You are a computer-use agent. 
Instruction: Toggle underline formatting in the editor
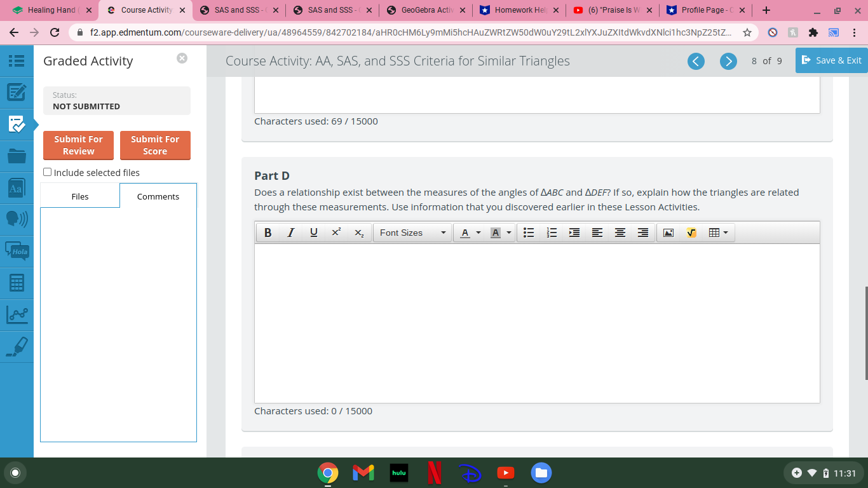tap(313, 233)
